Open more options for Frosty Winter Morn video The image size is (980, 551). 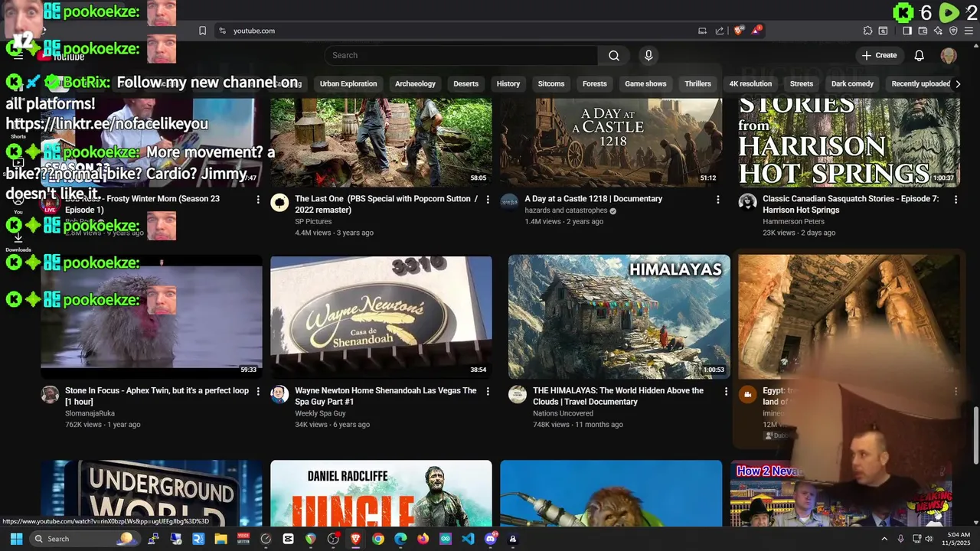tap(258, 199)
